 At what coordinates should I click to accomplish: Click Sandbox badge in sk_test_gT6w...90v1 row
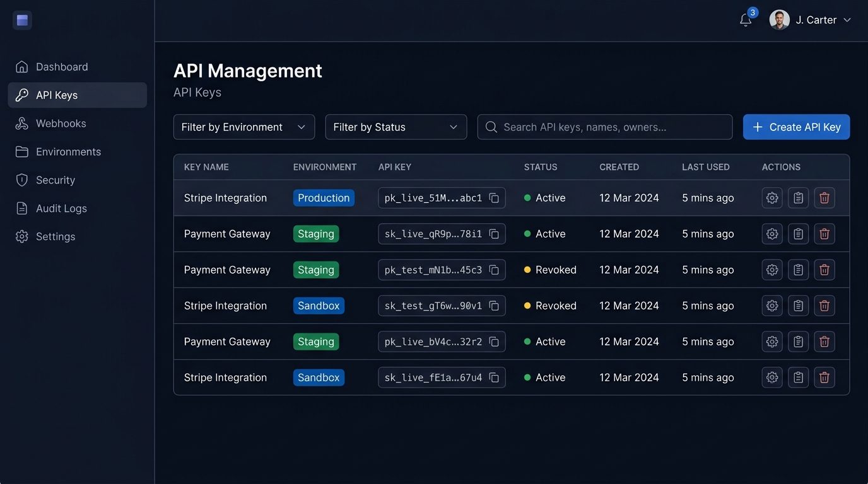[x=319, y=306]
